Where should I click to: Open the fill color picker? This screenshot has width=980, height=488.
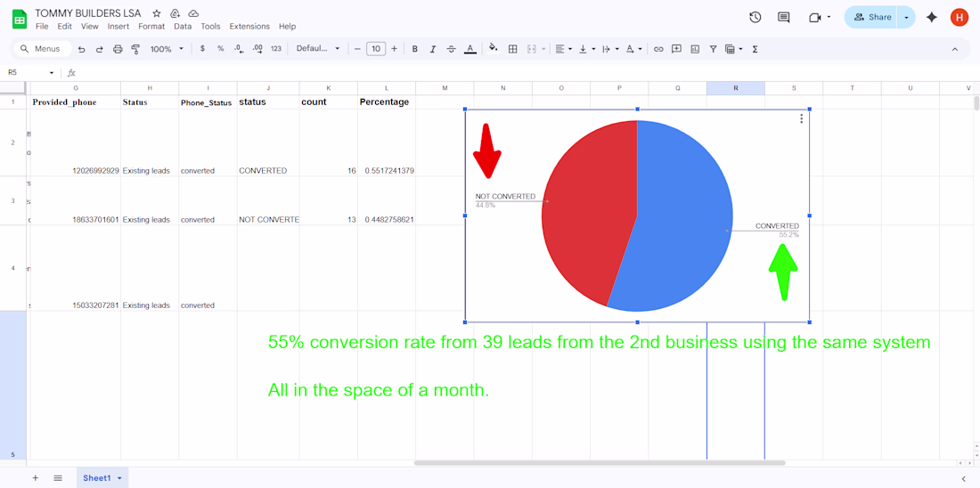pos(494,49)
